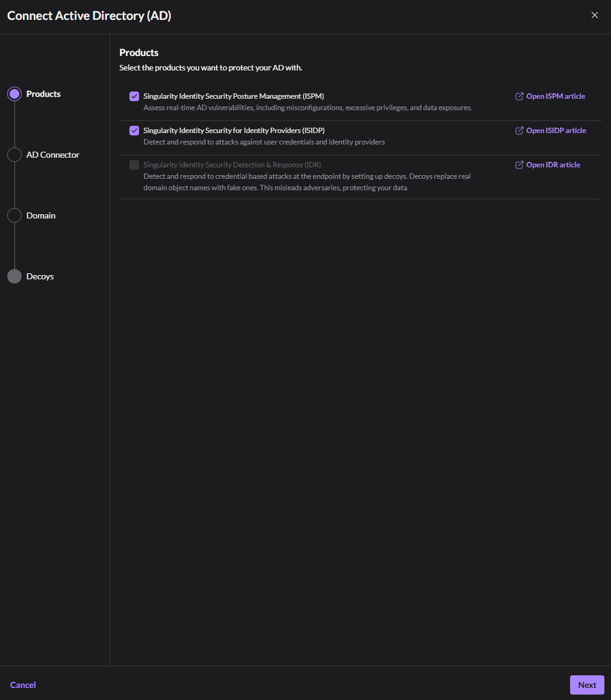This screenshot has width=611, height=700.
Task: Click the Domain step circle indicator
Action: click(x=14, y=215)
